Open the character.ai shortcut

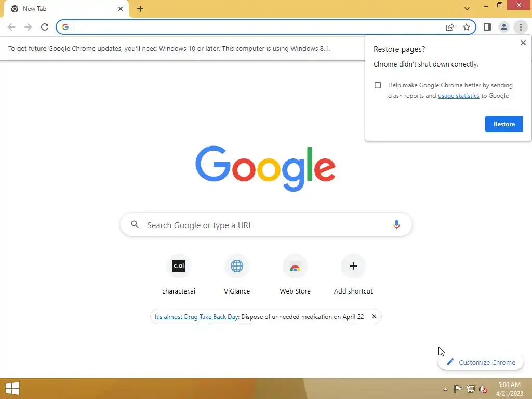tap(179, 275)
